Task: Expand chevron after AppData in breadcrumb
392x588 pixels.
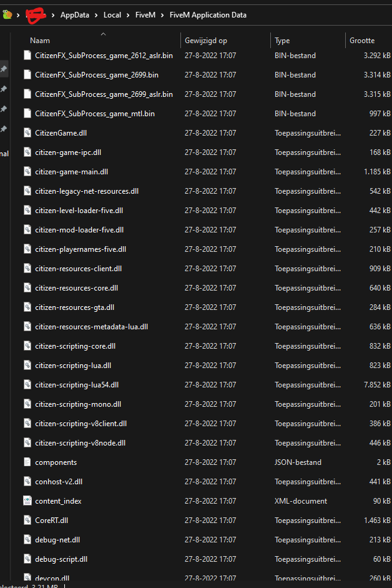Action: (96, 16)
